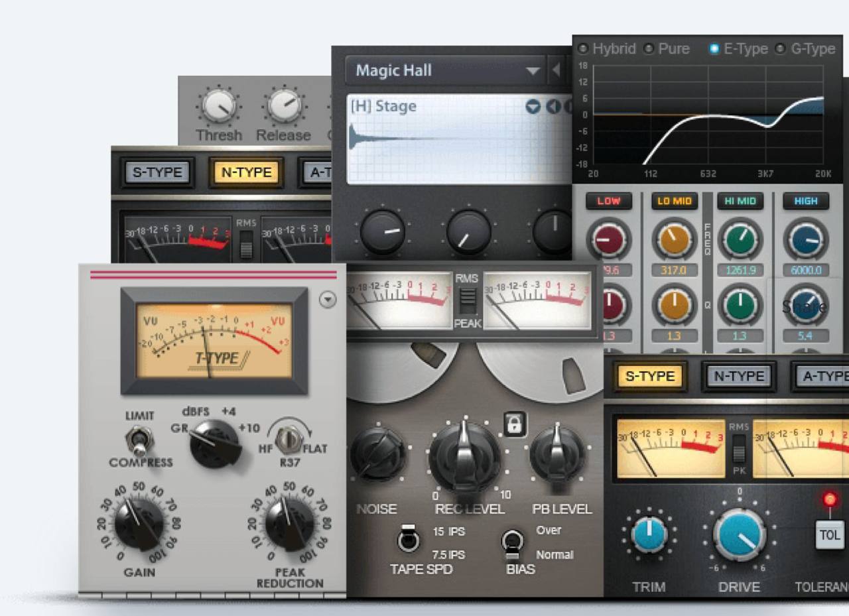This screenshot has width=849, height=616.
Task: Click previous preset arrow beside Magic Hall
Action: [556, 70]
